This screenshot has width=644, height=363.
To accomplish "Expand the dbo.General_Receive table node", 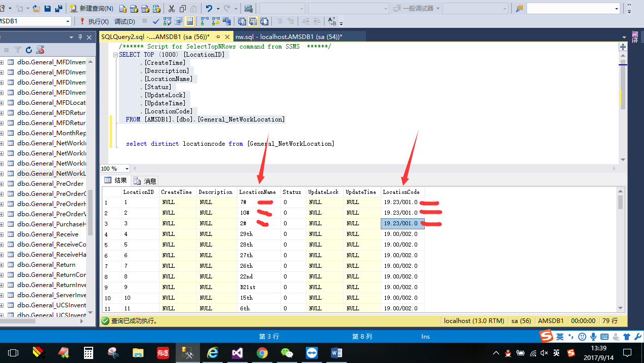I will pyautogui.click(x=2, y=234).
